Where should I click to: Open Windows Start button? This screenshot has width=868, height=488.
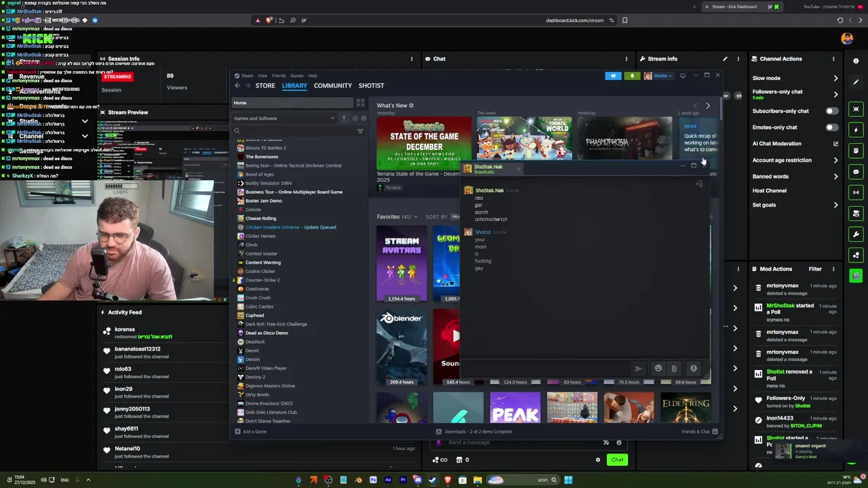click(568, 480)
